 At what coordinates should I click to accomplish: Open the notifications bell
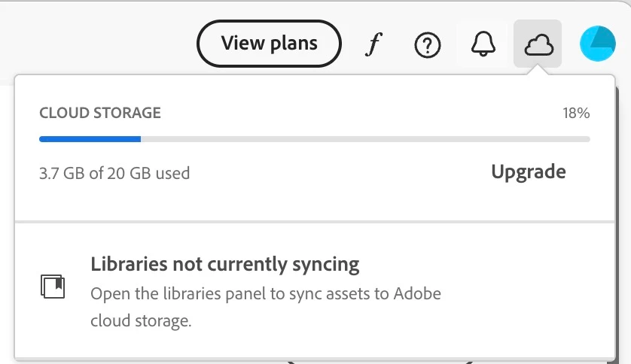(483, 45)
